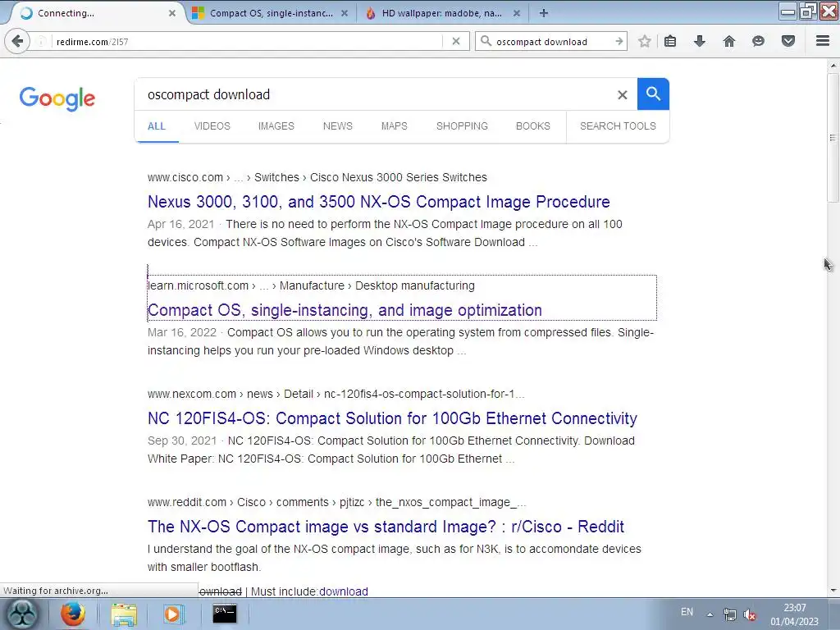
Task: Focus the Google search input field
Action: [375, 94]
